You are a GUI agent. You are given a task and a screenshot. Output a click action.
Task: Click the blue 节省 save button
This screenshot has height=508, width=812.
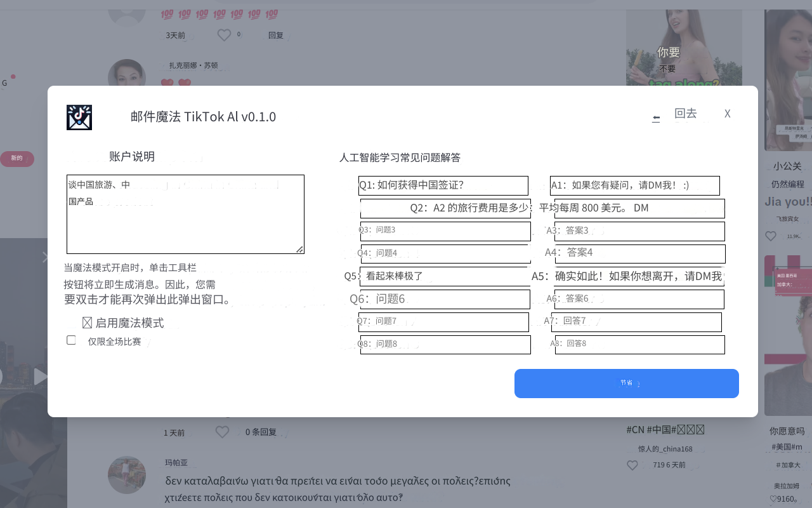(627, 384)
